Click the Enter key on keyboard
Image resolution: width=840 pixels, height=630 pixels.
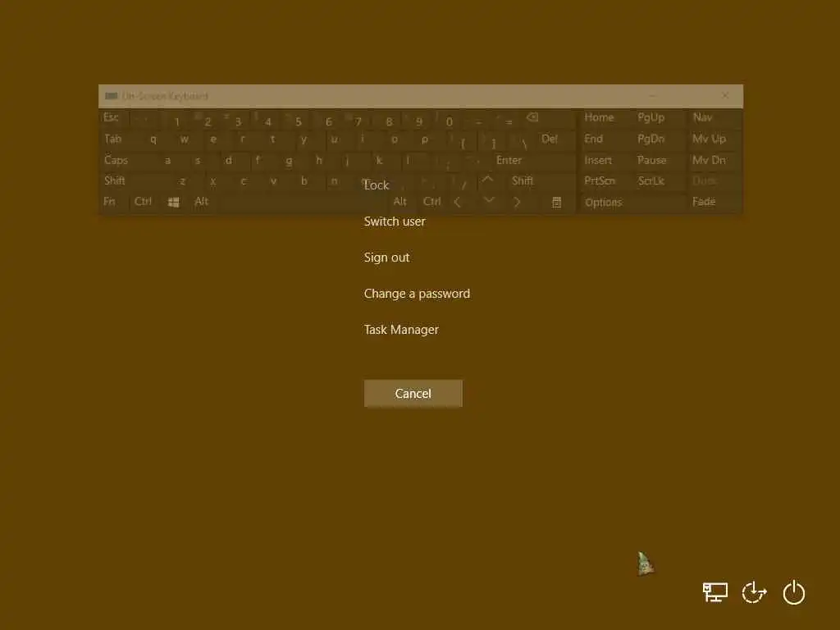(509, 160)
